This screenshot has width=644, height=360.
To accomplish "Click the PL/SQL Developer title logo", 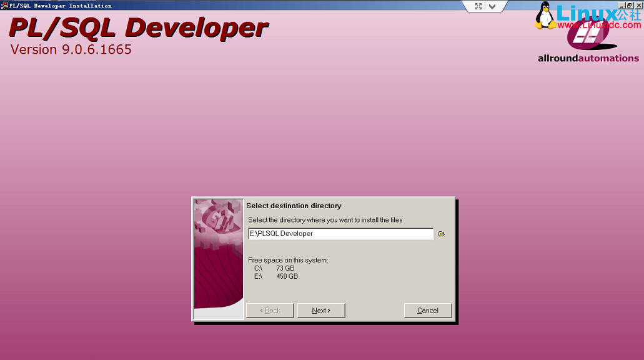I will point(138,28).
